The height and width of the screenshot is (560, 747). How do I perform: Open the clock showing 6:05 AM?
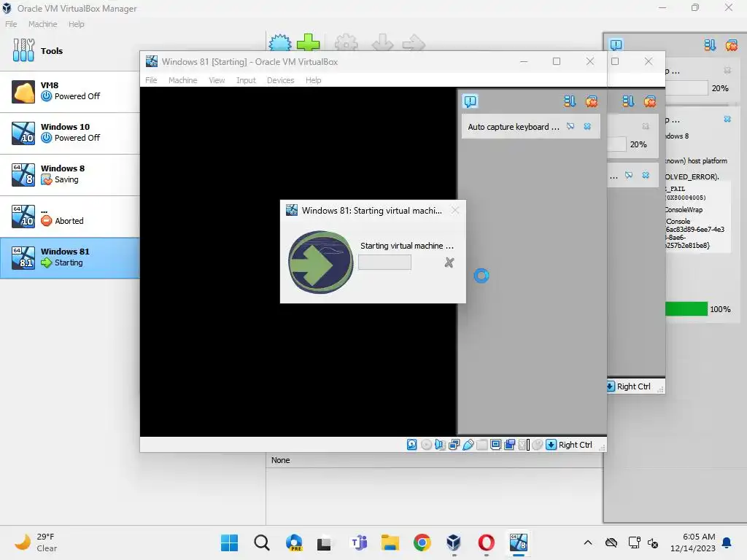pos(693,542)
